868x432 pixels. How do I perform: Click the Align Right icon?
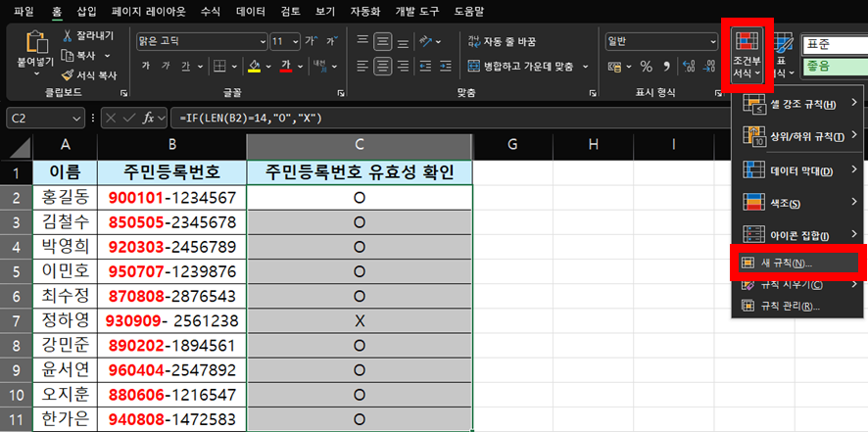(x=404, y=67)
